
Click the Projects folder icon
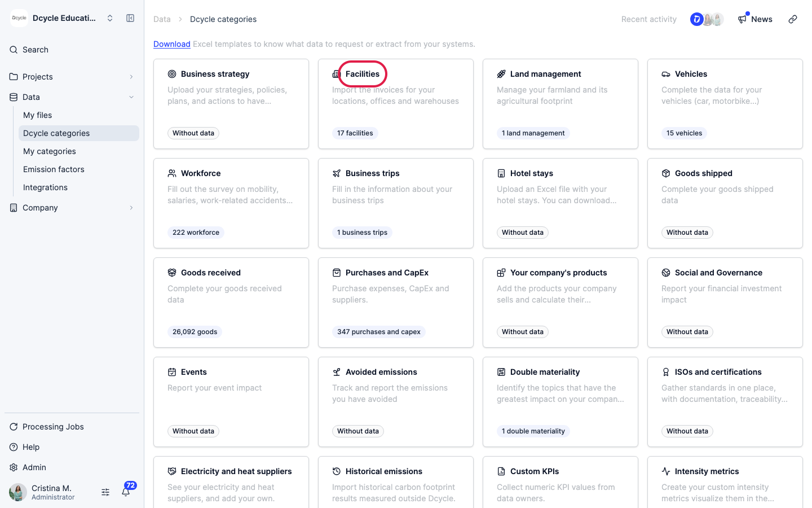click(14, 77)
